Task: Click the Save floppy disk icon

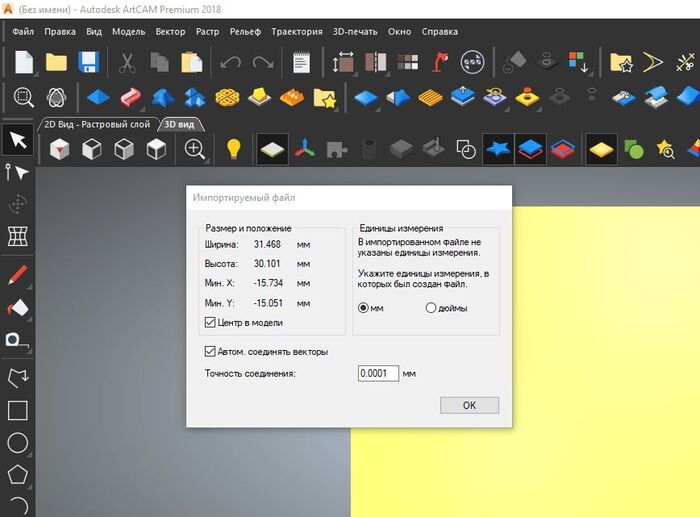Action: [88, 63]
